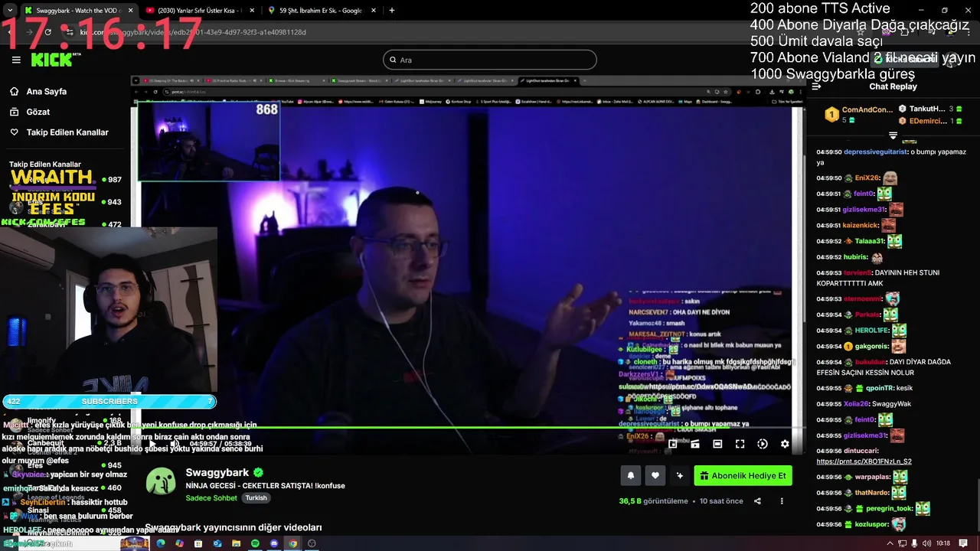Close the Swaggybark VOD tab
980x551 pixels.
click(130, 11)
